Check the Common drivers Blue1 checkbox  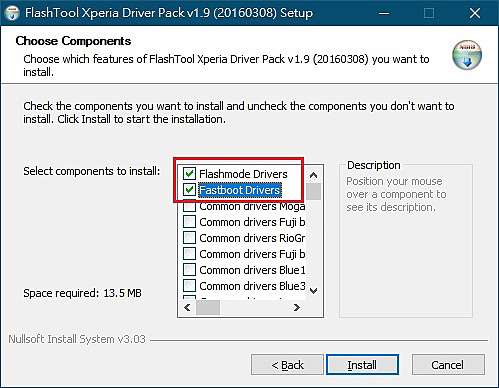click(x=189, y=269)
